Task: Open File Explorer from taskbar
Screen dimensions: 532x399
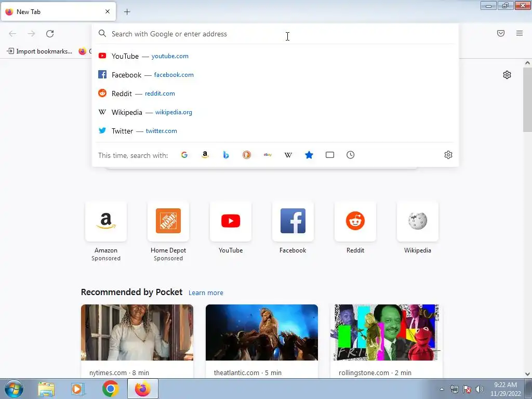Action: click(x=46, y=389)
